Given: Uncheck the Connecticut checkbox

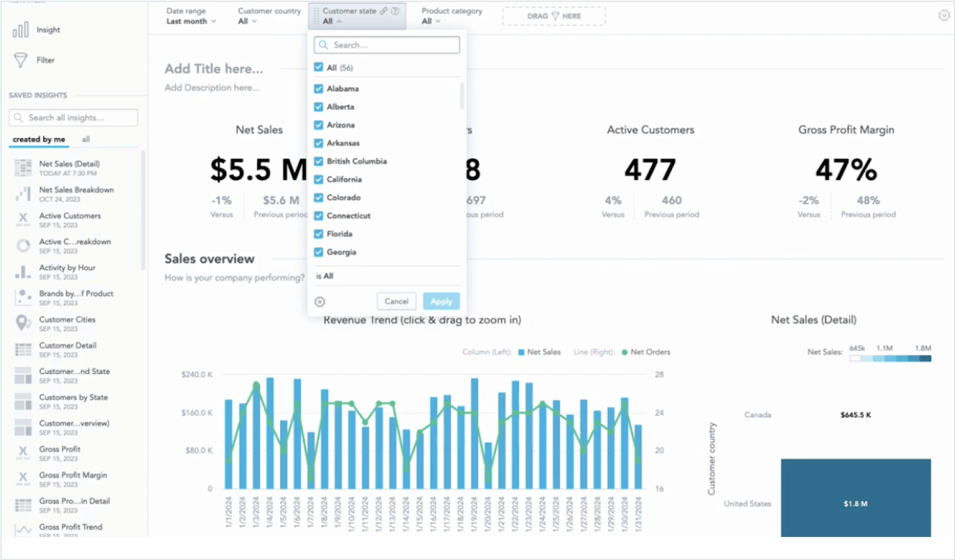Looking at the screenshot, I should point(319,216).
